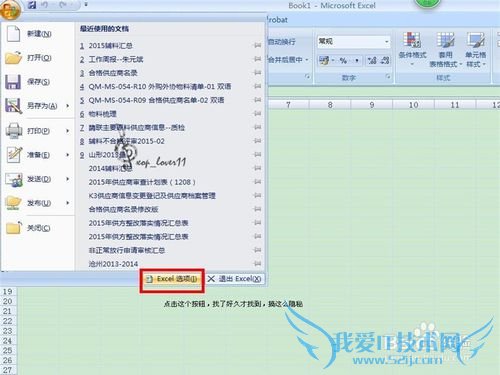This screenshot has width=500, height=375.
Task: Choose 打开(O) in the Office menu
Action: pyautogui.click(x=38, y=58)
